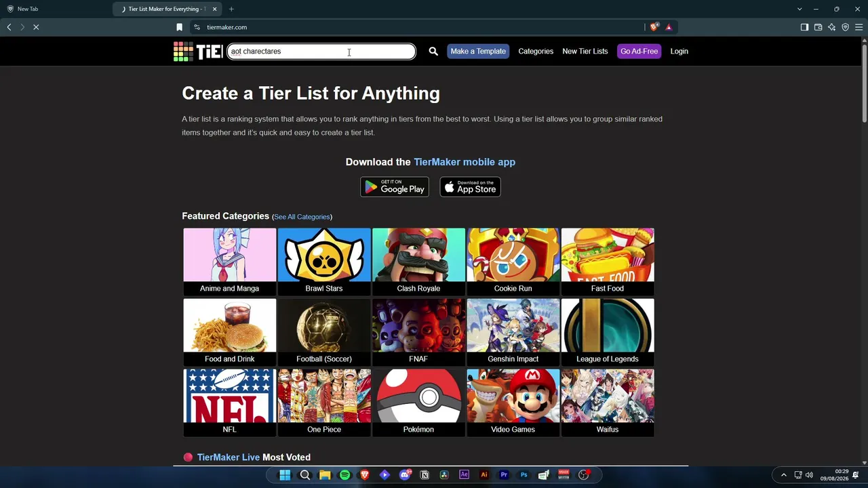Open OBS Studio from the taskbar
Screen dimensions: 868x488
click(584, 475)
